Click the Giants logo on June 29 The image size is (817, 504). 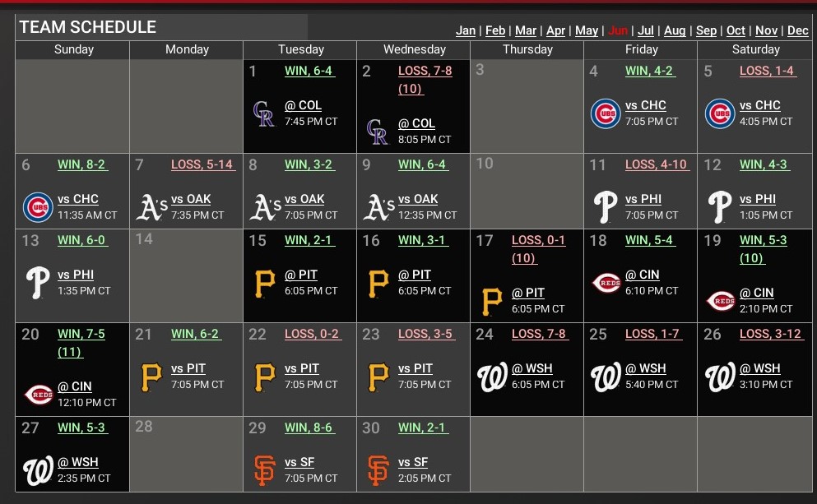pyautogui.click(x=264, y=470)
